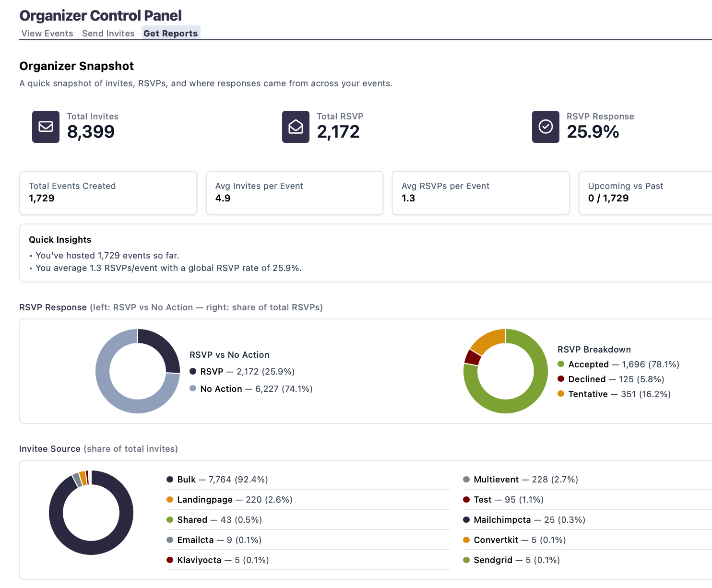The height and width of the screenshot is (588, 712).
Task: Click the Avg Invites per Event card
Action: click(x=295, y=193)
